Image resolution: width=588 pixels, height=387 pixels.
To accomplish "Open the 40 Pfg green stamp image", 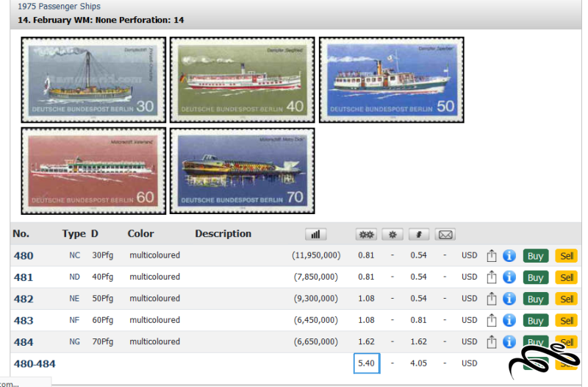I will (243, 80).
